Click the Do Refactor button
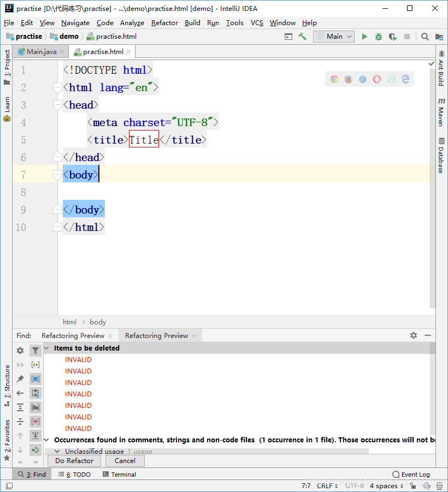This screenshot has width=448, height=492. point(74,461)
